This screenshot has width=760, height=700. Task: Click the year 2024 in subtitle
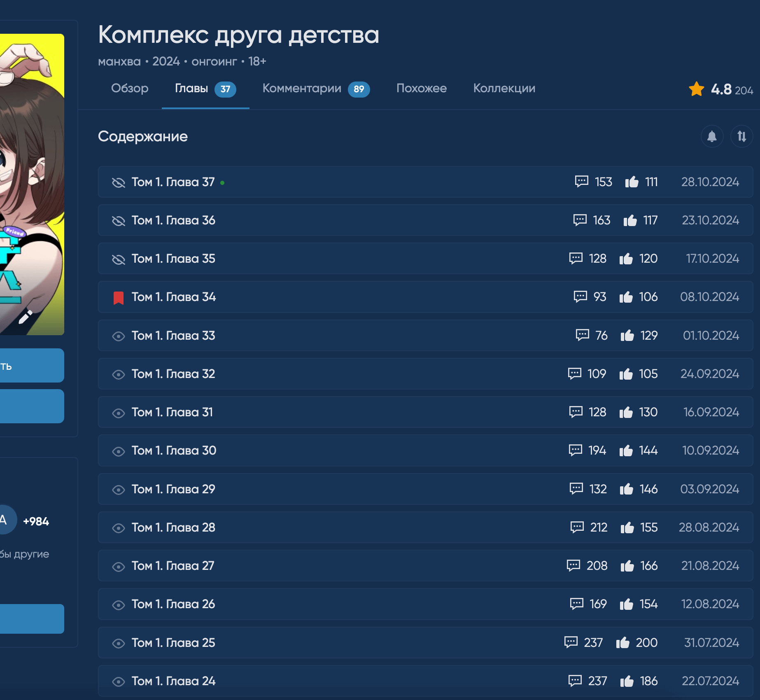[x=166, y=61]
